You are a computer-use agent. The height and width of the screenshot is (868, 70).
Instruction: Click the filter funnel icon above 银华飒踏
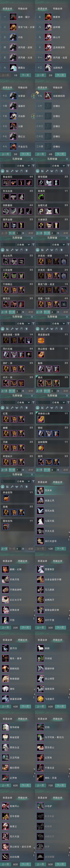68,166
